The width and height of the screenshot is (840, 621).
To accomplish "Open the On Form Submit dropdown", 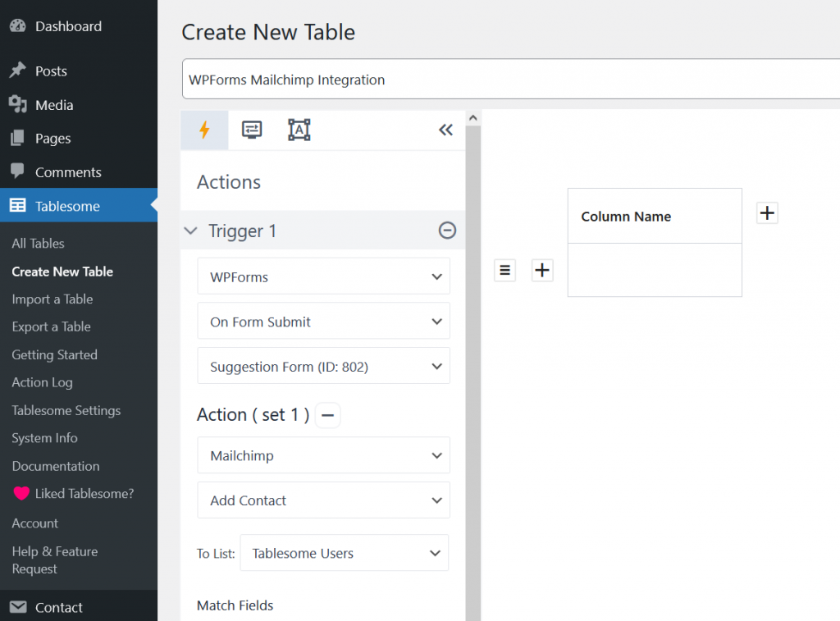I will pos(323,322).
